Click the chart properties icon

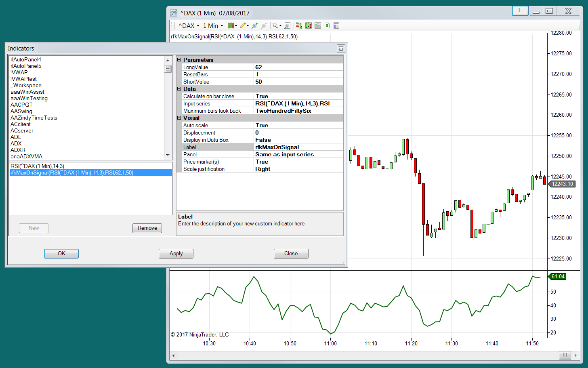(x=336, y=25)
